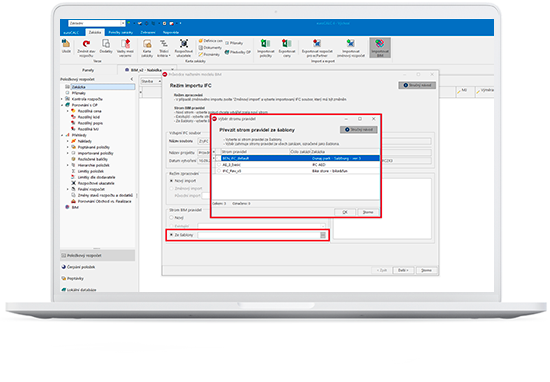This screenshot has height=382, width=550.
Task: Select Rozdílná MJ in the tree
Action: pyautogui.click(x=85, y=129)
